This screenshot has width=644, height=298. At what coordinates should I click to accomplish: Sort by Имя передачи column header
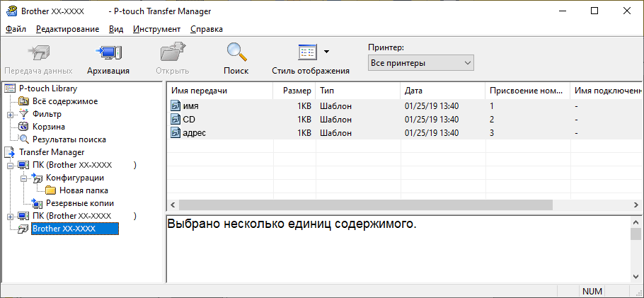(220, 91)
